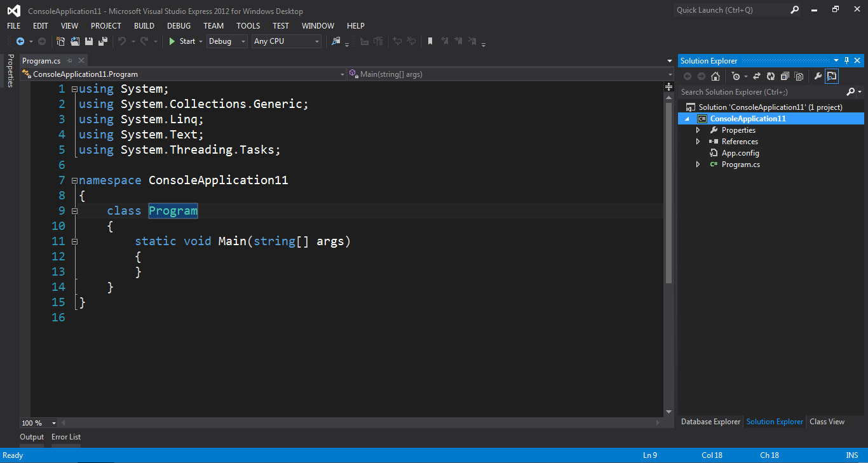Click the editor split-view handle above scrollbar
The width and height of the screenshot is (868, 463).
[x=668, y=86]
